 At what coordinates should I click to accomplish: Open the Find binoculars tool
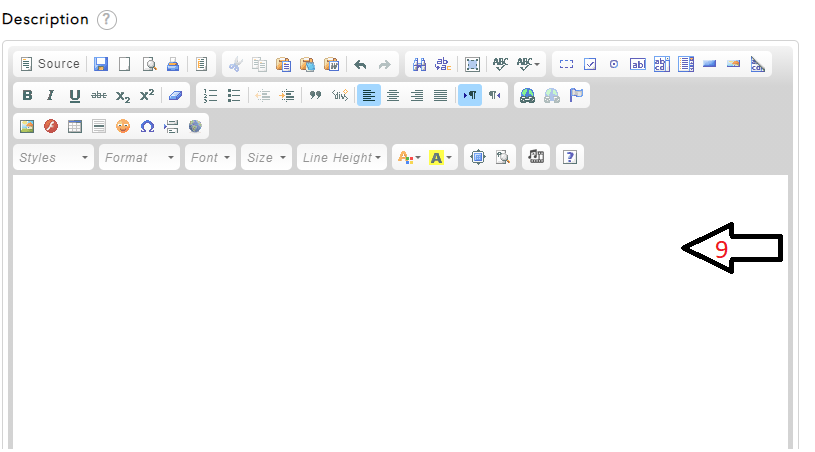coord(420,64)
